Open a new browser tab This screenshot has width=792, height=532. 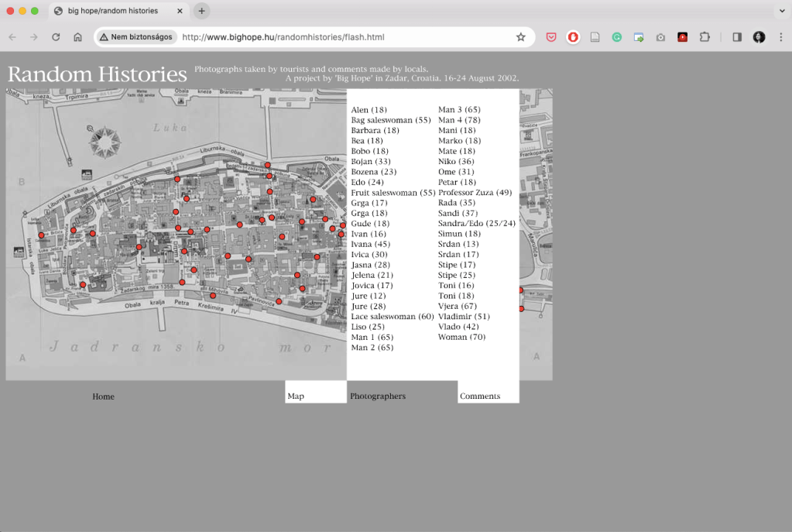(x=201, y=11)
